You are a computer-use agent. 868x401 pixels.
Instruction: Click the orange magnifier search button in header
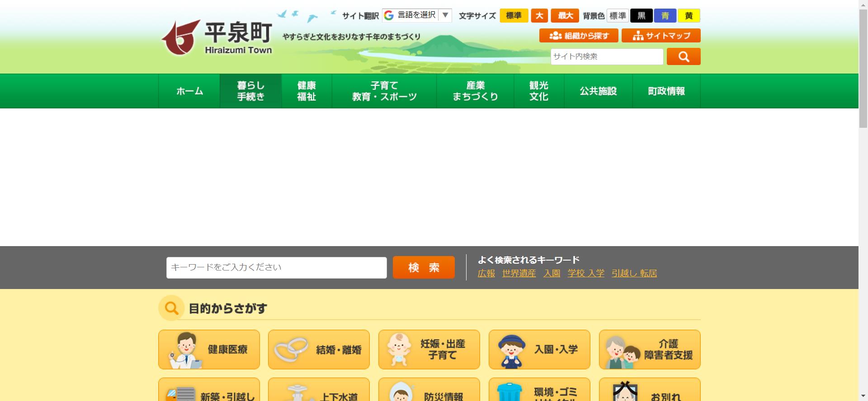[x=684, y=56]
